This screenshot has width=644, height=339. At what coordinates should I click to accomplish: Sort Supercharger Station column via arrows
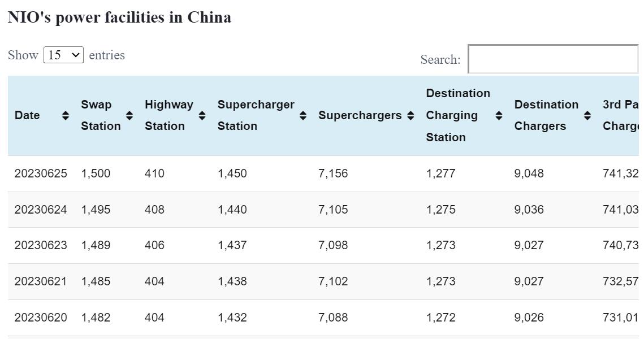(x=303, y=115)
